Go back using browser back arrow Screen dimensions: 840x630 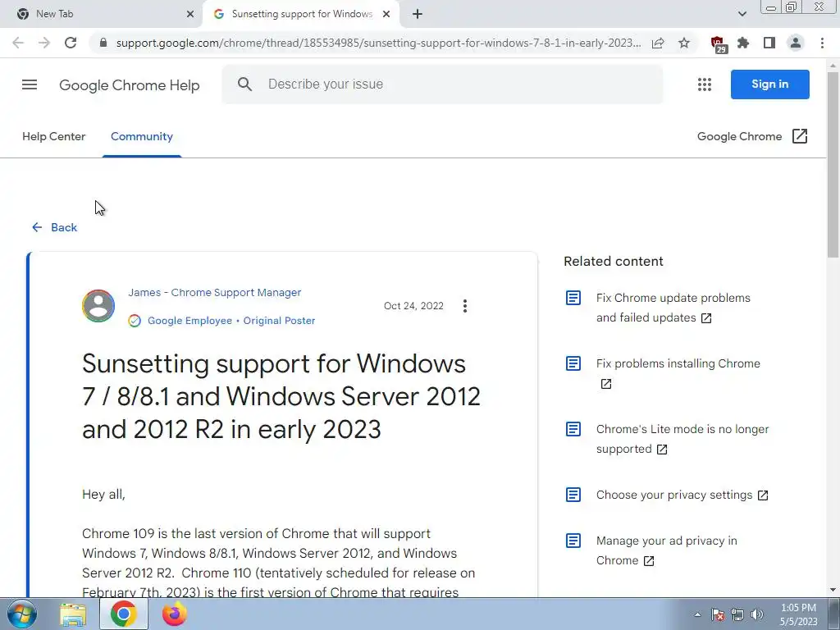pos(18,43)
